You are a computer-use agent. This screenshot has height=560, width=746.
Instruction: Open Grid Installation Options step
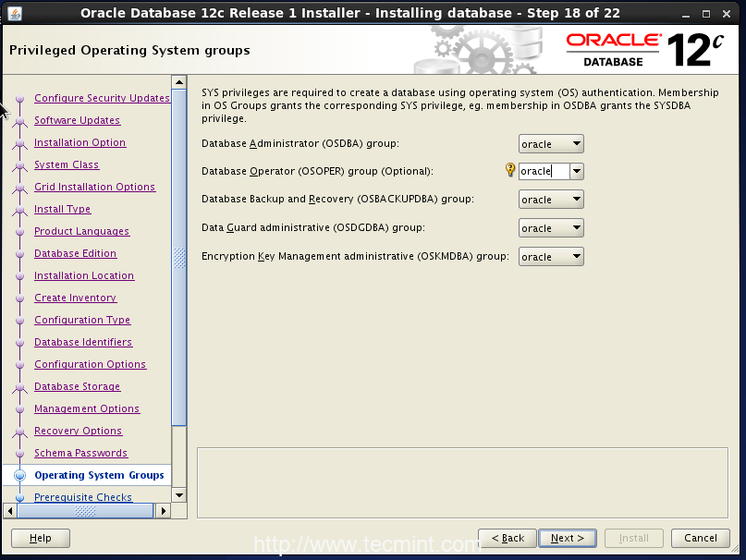pos(94,187)
